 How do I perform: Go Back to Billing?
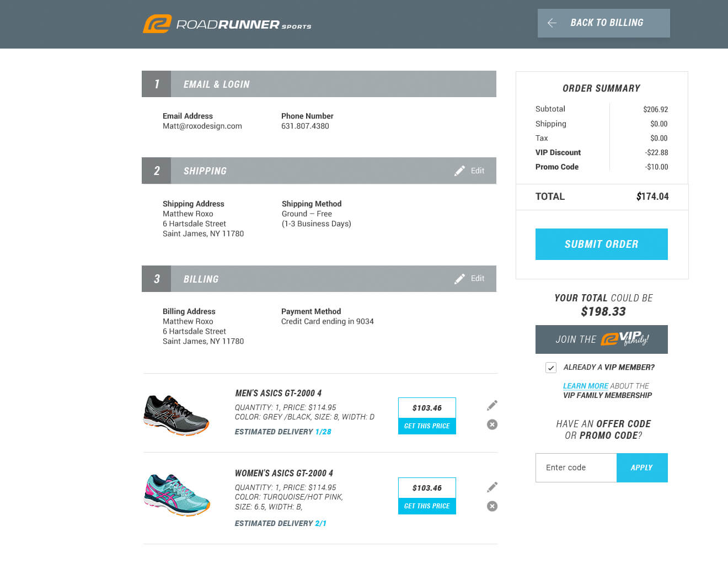pyautogui.click(x=606, y=23)
